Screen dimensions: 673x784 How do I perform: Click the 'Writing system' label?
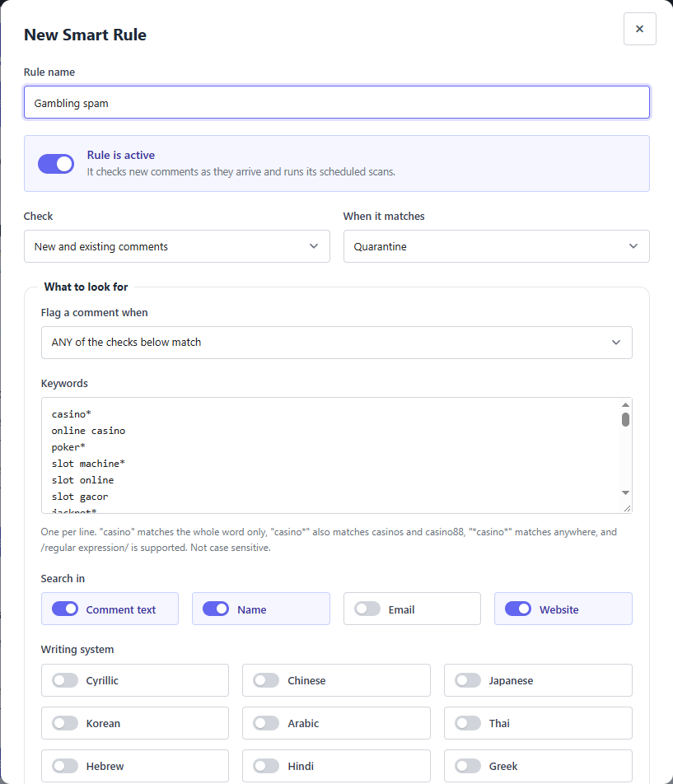click(77, 649)
